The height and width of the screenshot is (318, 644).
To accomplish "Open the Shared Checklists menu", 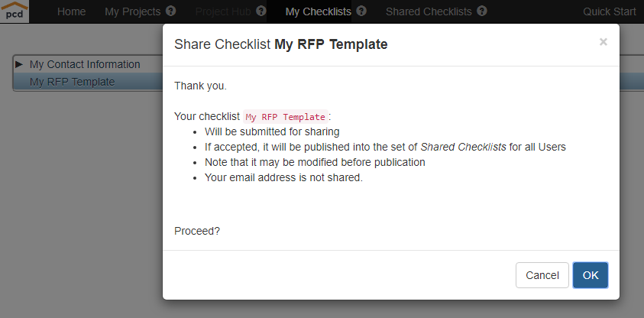I will coord(429,11).
